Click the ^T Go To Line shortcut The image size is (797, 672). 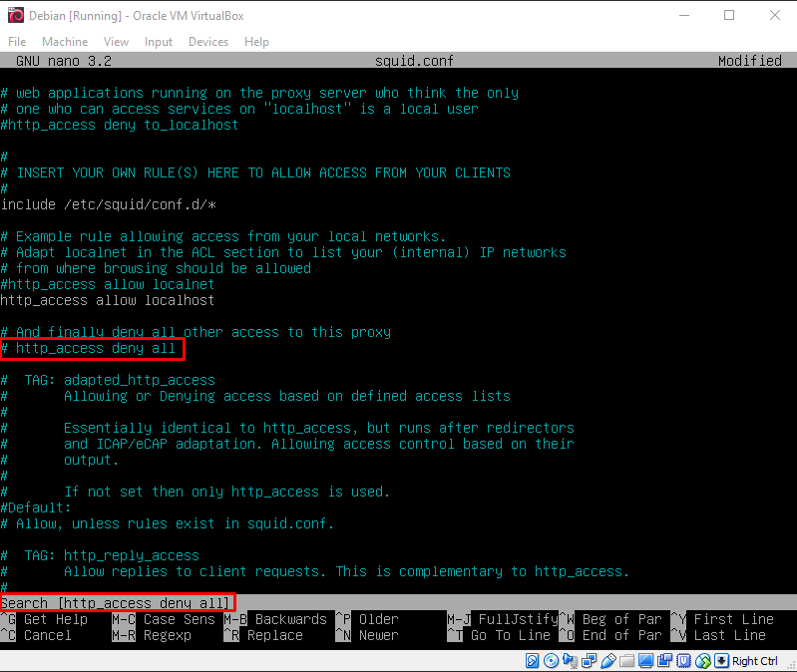tap(499, 635)
